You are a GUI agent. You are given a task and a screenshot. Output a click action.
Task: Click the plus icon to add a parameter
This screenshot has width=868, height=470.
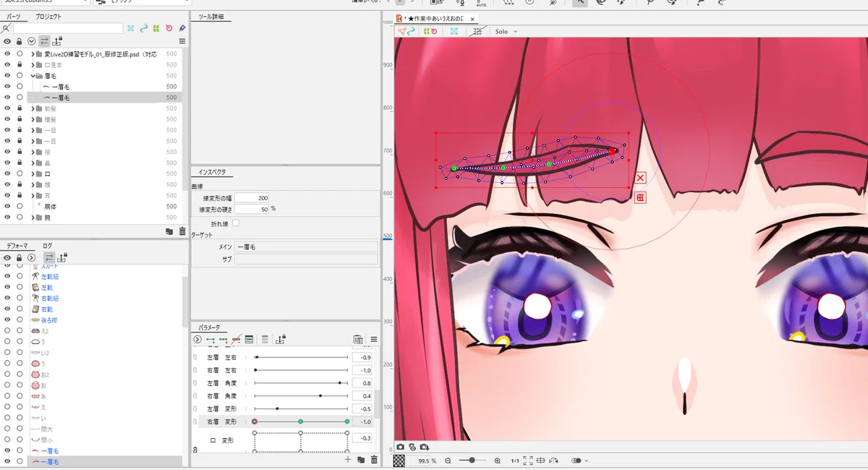coord(348,459)
